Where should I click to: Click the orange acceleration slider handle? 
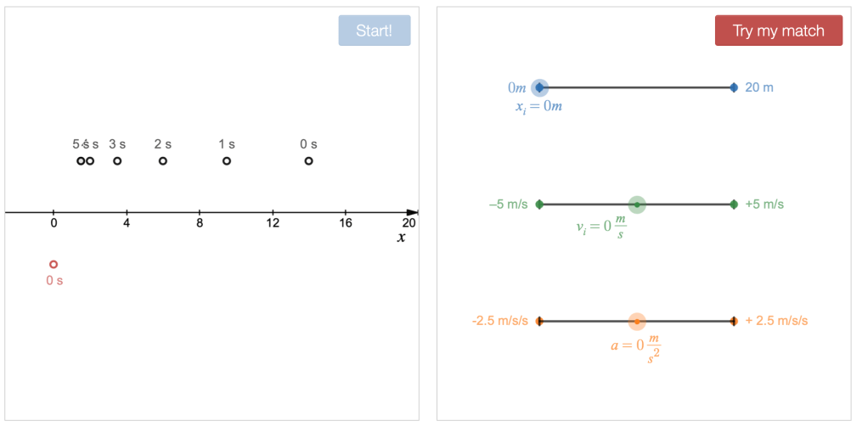pos(637,322)
